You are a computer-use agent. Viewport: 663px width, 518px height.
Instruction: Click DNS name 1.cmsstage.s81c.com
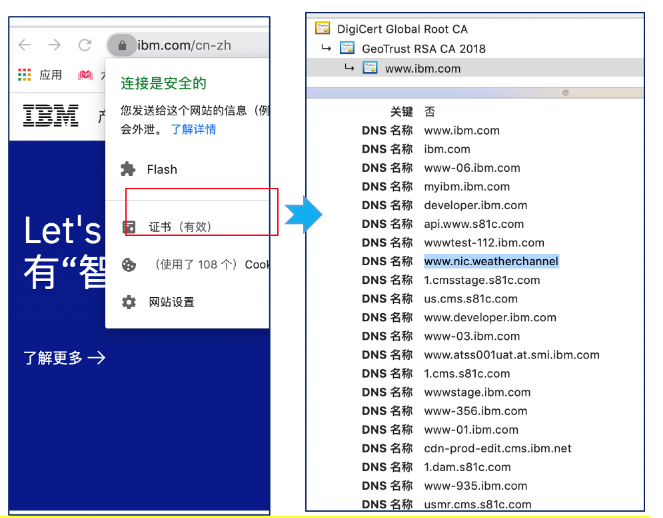coord(482,280)
